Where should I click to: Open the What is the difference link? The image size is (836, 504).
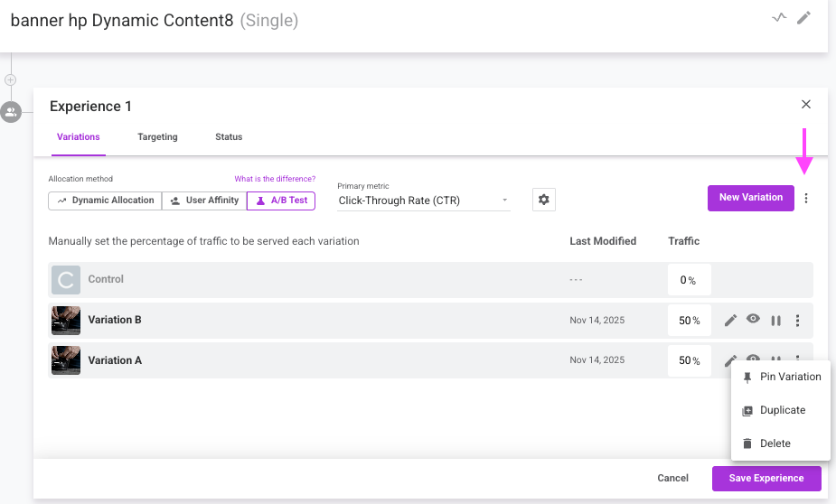click(x=275, y=179)
